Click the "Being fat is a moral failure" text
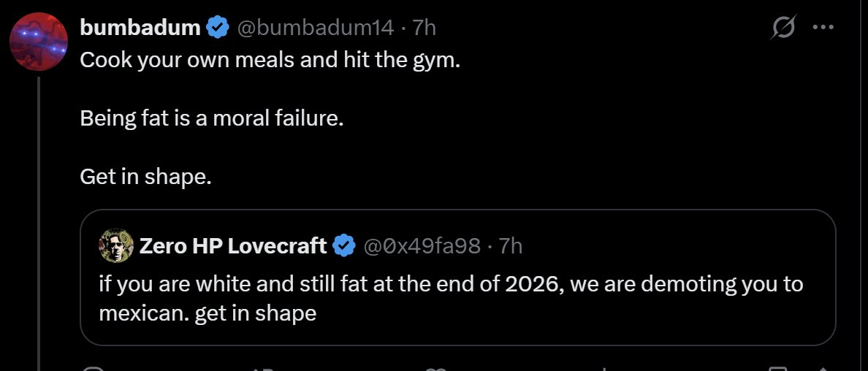The height and width of the screenshot is (371, 868). [x=211, y=118]
